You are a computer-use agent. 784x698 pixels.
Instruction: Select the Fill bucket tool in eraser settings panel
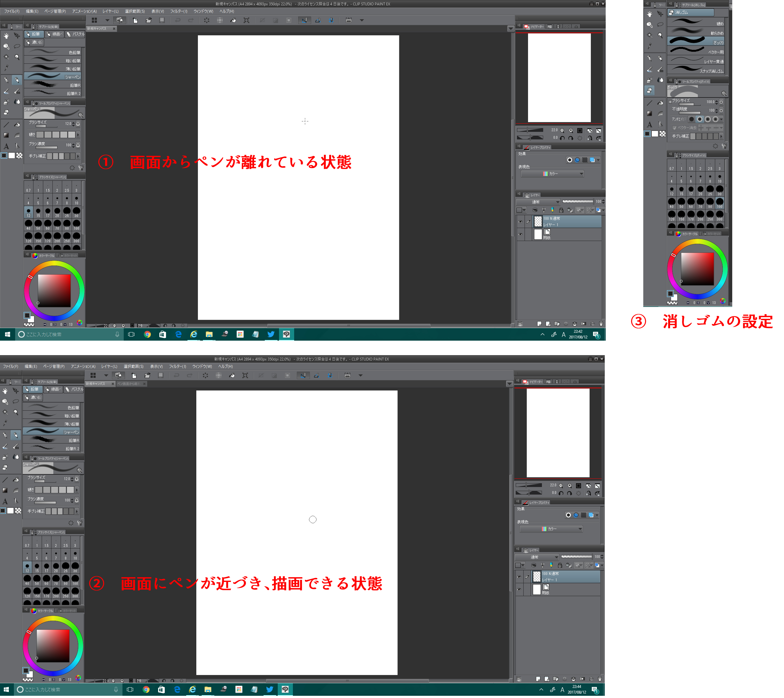tap(660, 103)
